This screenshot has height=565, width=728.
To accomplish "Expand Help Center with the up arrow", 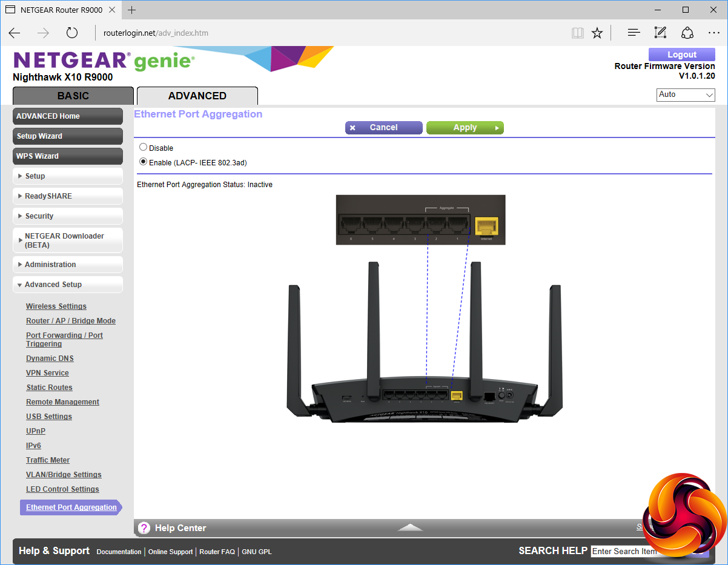I will coord(410,527).
